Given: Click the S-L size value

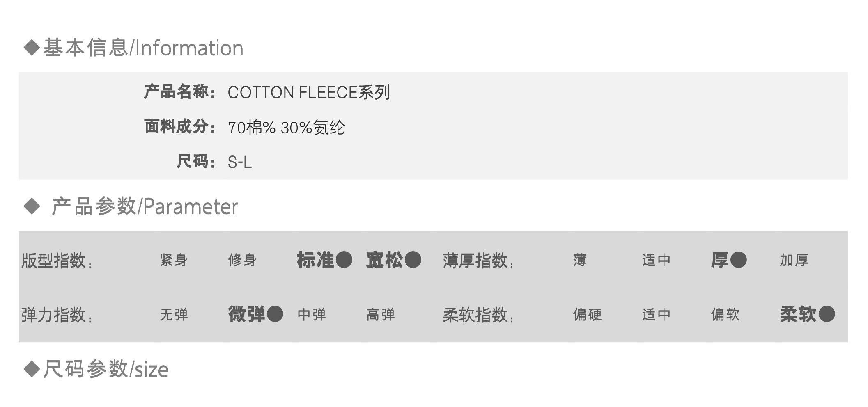Looking at the screenshot, I should [239, 162].
